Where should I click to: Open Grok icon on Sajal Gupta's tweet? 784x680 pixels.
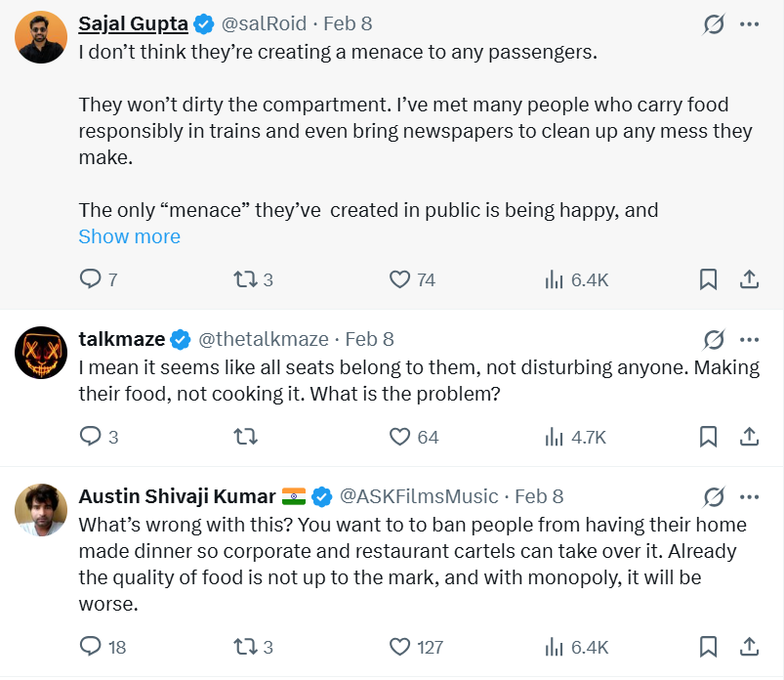[x=714, y=24]
